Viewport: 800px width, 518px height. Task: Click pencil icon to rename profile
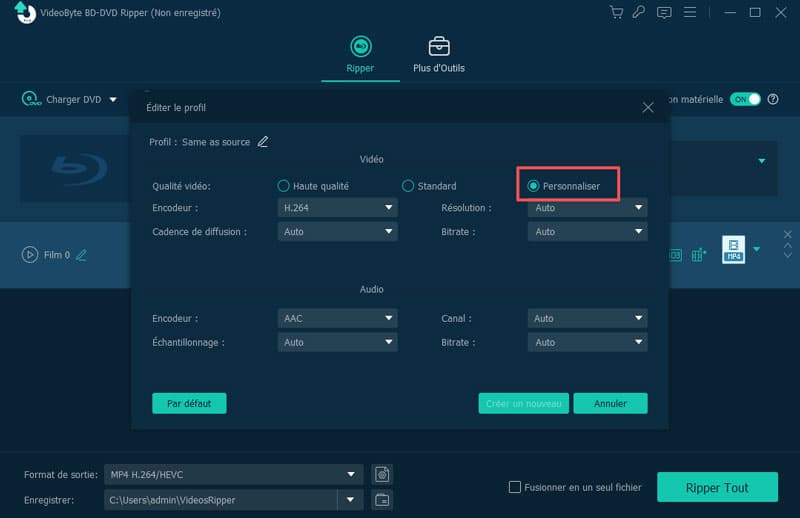[263, 142]
